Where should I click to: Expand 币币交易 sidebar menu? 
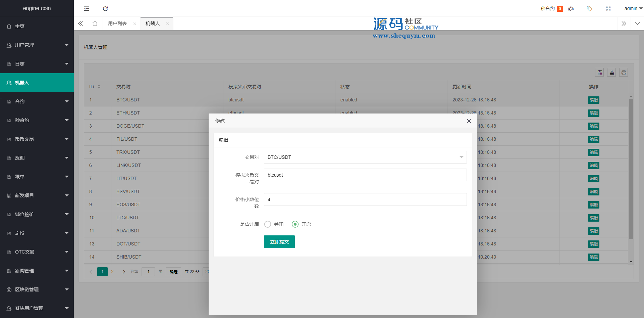pyautogui.click(x=37, y=139)
